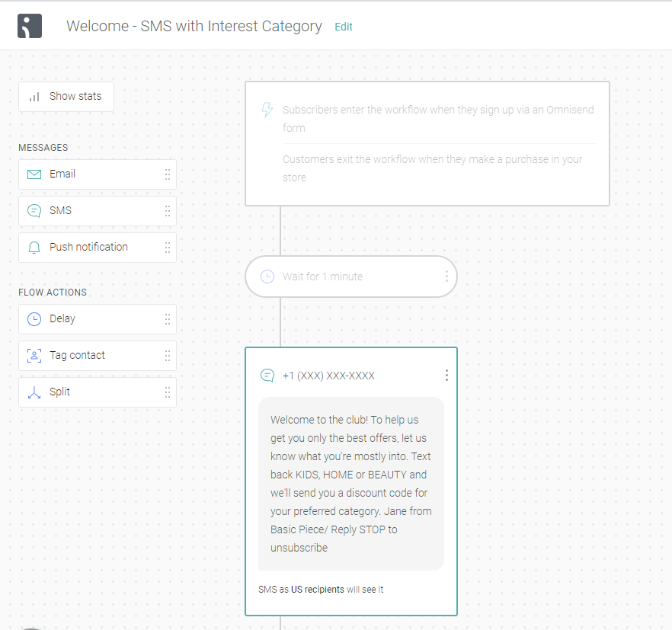Click the clock icon on the Wait step
The width and height of the screenshot is (672, 630).
coord(267,277)
